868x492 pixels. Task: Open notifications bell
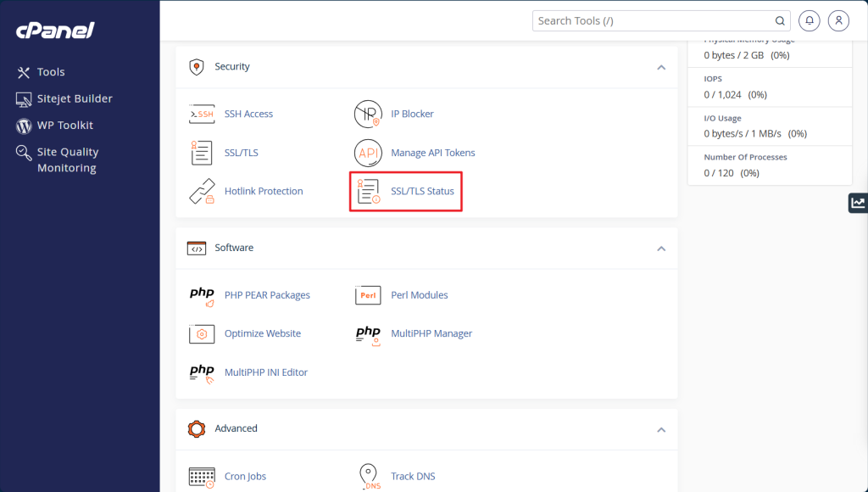(x=810, y=20)
